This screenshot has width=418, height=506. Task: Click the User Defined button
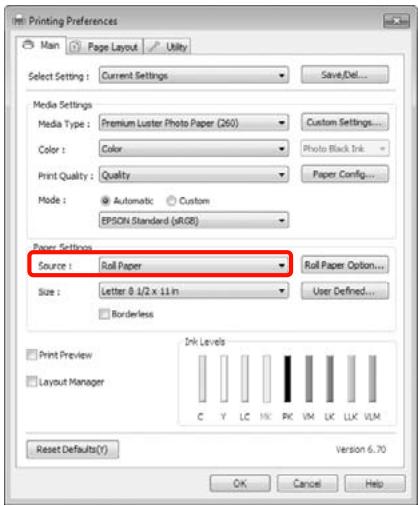345,291
